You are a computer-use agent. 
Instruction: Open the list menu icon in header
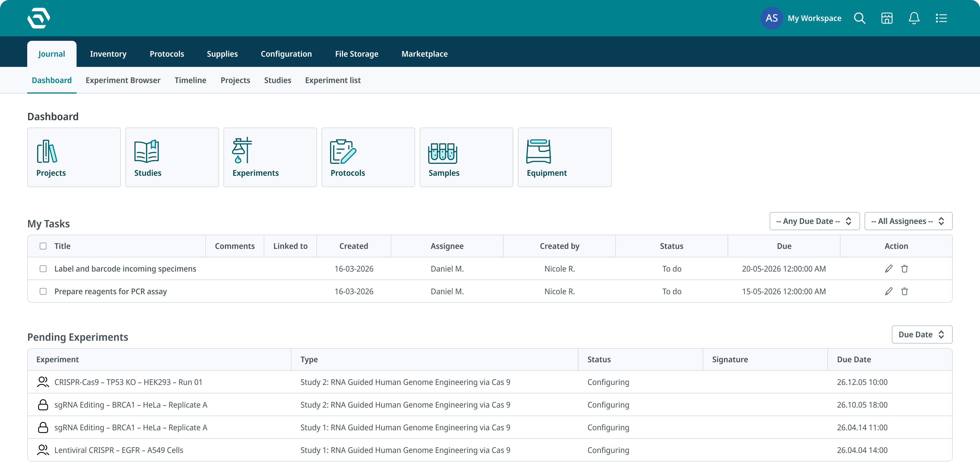point(941,18)
